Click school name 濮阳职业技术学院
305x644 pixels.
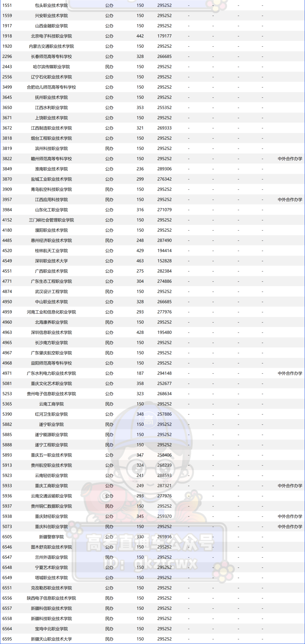tap(51, 230)
